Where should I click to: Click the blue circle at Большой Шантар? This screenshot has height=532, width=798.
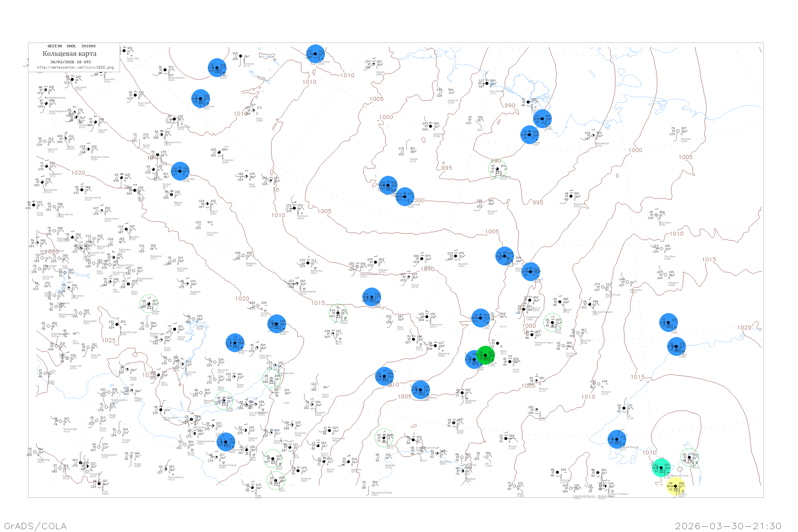tap(617, 439)
